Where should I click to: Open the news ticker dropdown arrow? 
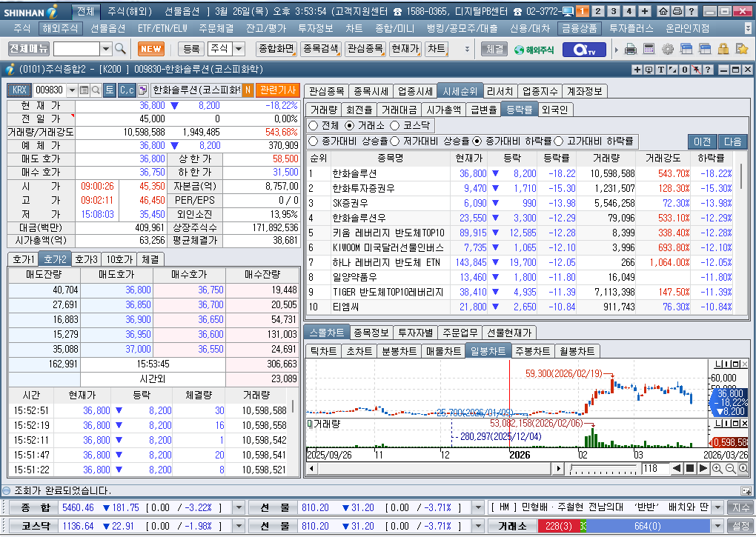tap(718, 507)
